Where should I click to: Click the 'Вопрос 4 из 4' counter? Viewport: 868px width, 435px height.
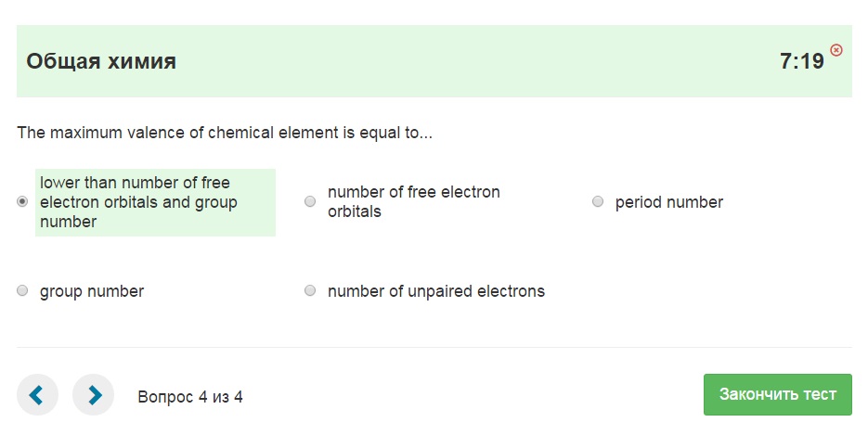click(190, 397)
